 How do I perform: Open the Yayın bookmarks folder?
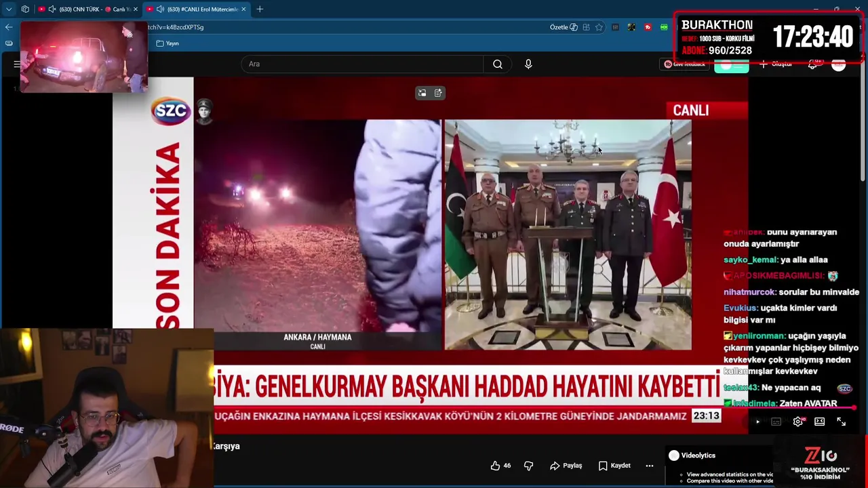(167, 43)
